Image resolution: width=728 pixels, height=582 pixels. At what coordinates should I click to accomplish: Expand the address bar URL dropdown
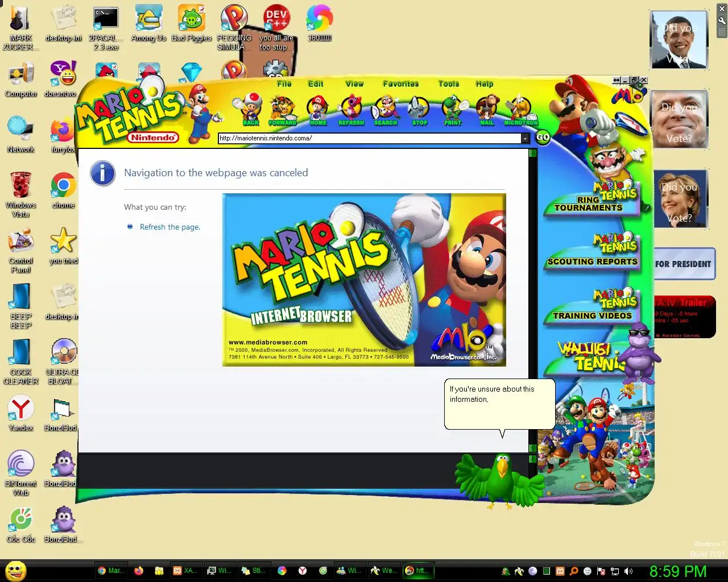pos(525,138)
